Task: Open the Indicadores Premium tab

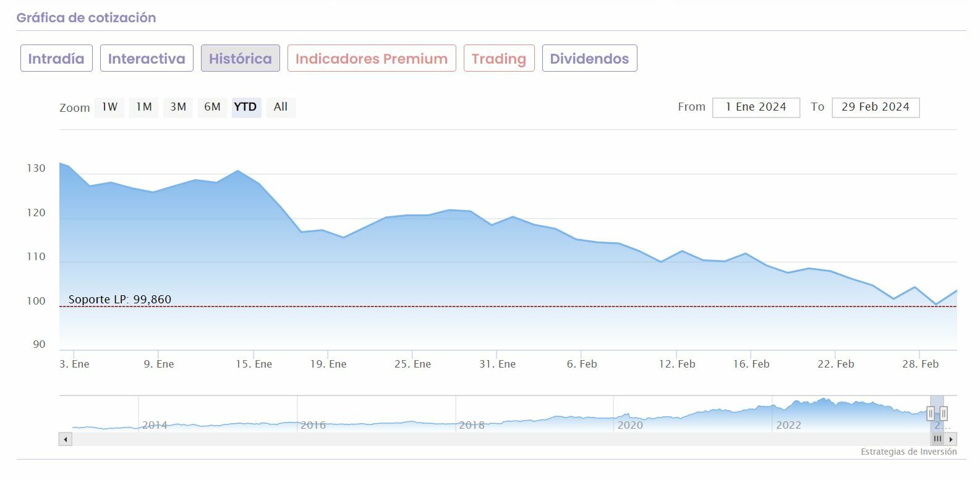Action: (372, 59)
